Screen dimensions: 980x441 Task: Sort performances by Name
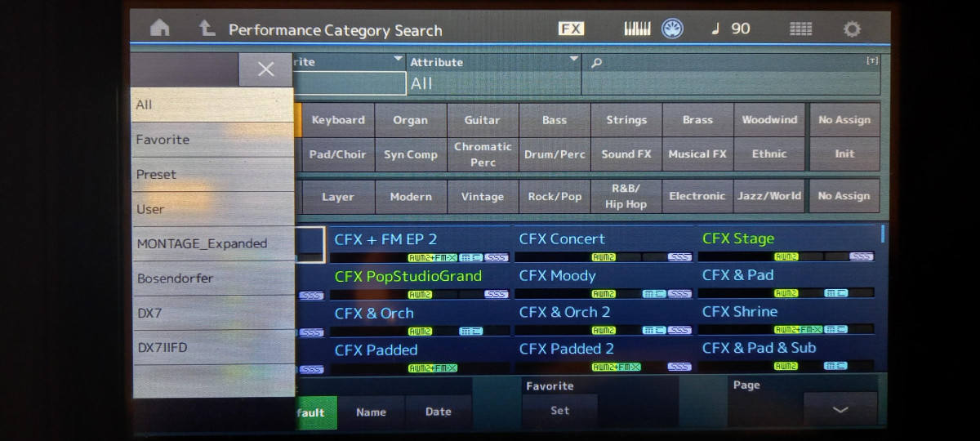371,412
